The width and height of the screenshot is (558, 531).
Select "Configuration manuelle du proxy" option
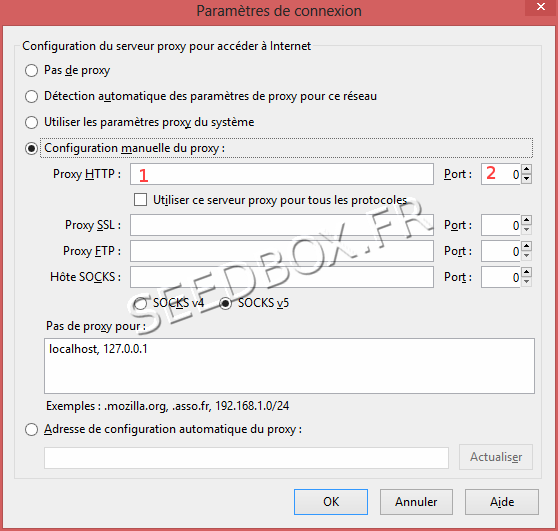pyautogui.click(x=31, y=148)
